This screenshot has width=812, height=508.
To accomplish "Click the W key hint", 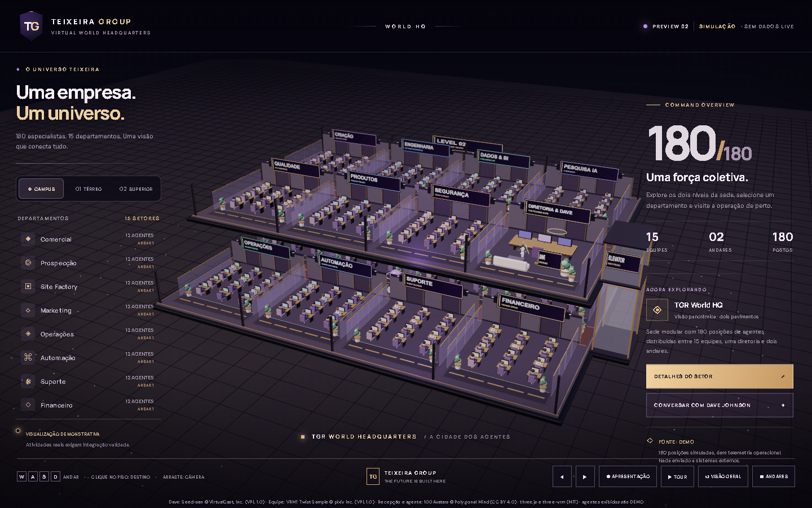I will pos(21,476).
